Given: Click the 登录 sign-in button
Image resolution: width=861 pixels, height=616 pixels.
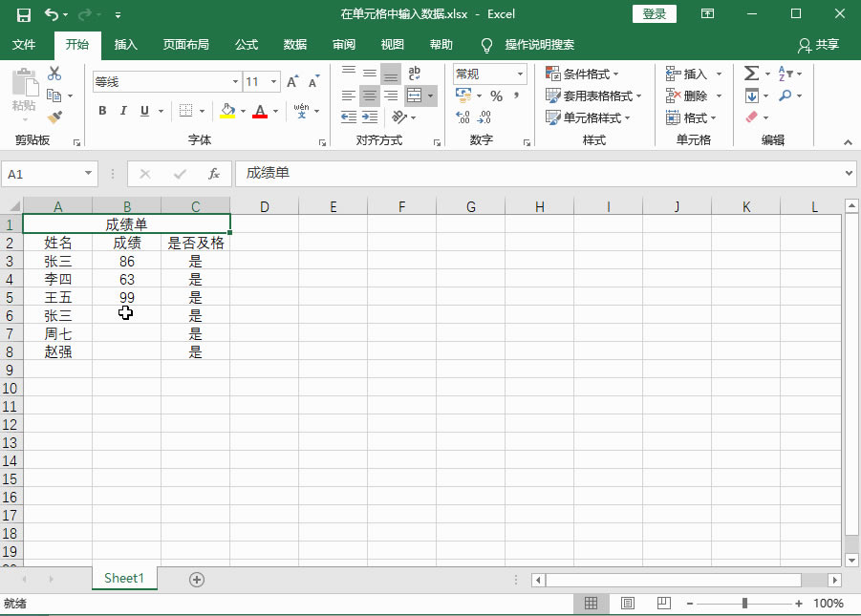Looking at the screenshot, I should point(655,14).
